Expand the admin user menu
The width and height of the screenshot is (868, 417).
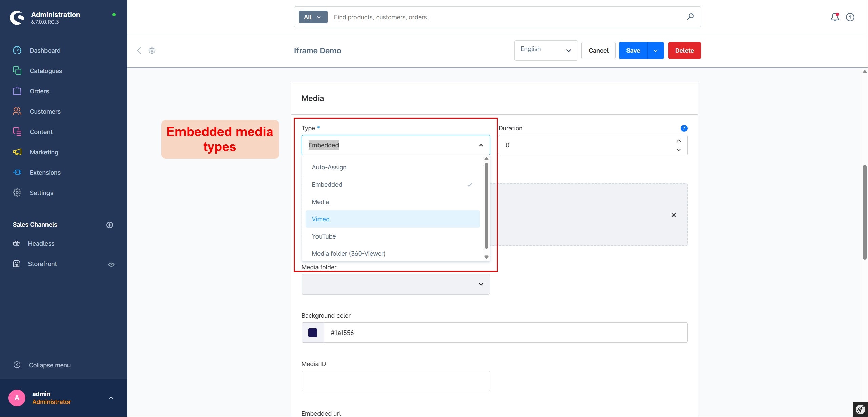tap(111, 398)
